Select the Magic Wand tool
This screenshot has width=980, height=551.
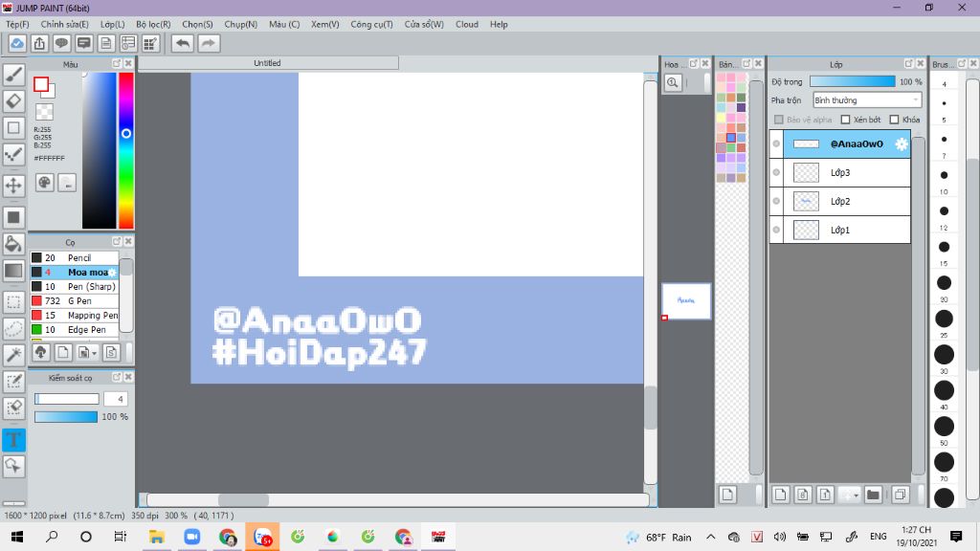pyautogui.click(x=13, y=355)
